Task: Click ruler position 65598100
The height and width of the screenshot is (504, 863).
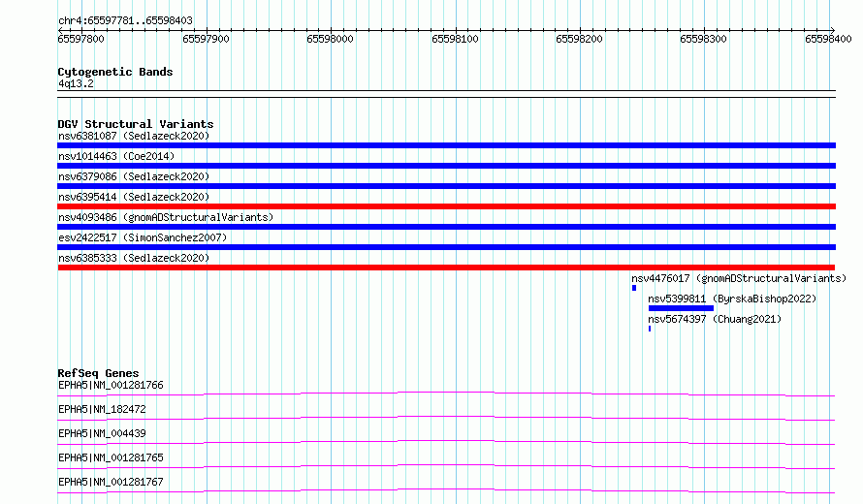Action: [455, 39]
